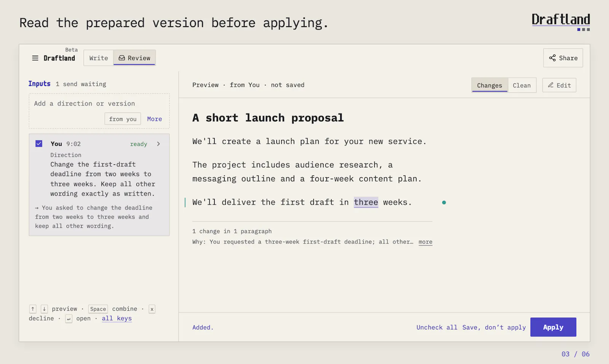
Task: Expand the You 9:02 input chevron
Action: coord(158,144)
